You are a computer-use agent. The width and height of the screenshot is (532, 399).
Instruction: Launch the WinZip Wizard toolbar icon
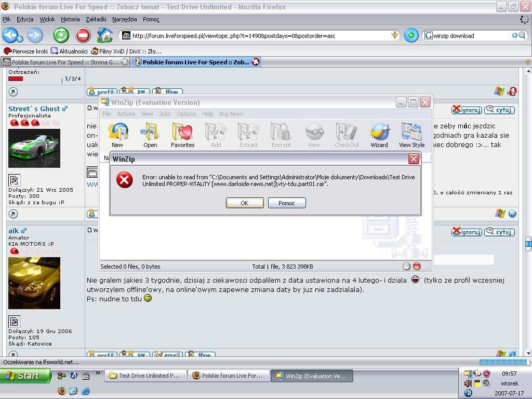(x=379, y=136)
